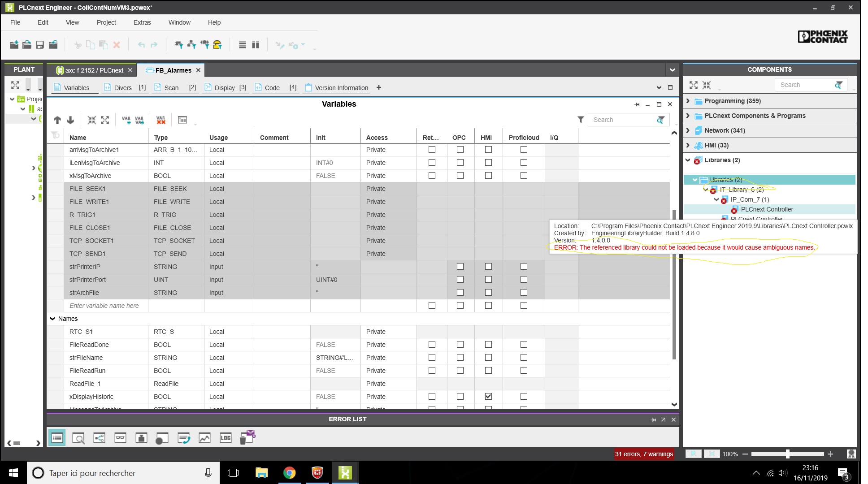The width and height of the screenshot is (868, 484).
Task: Click the 31 errors, 7 warnings indicator
Action: (644, 454)
